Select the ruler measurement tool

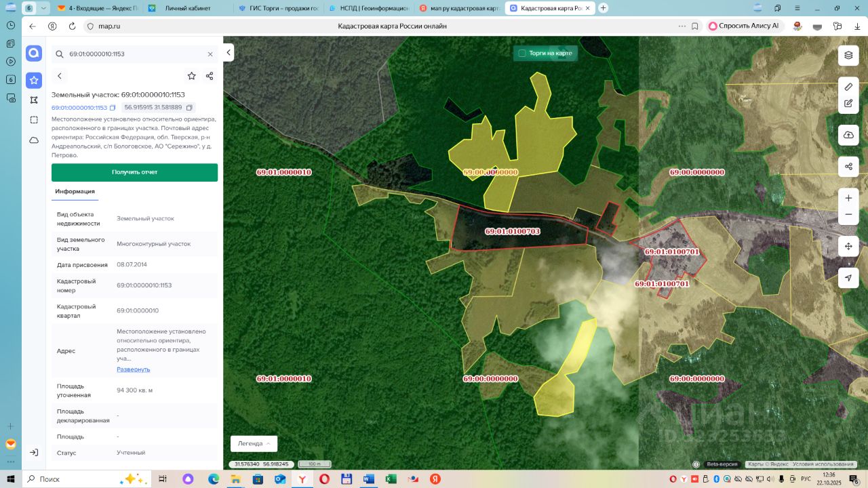click(x=848, y=87)
